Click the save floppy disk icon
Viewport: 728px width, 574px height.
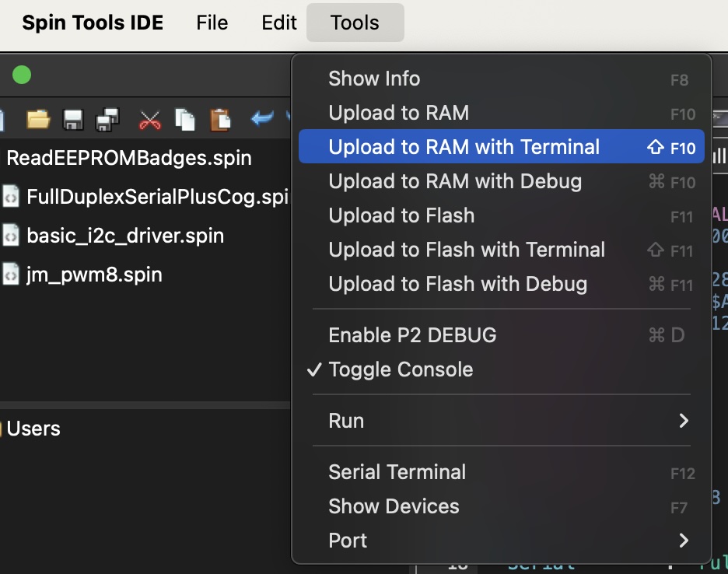pos(73,120)
